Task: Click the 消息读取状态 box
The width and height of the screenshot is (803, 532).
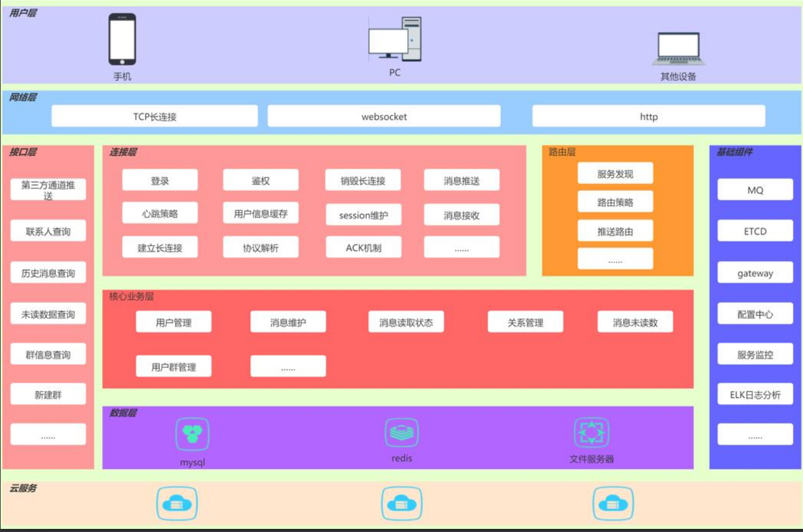Action: (406, 322)
